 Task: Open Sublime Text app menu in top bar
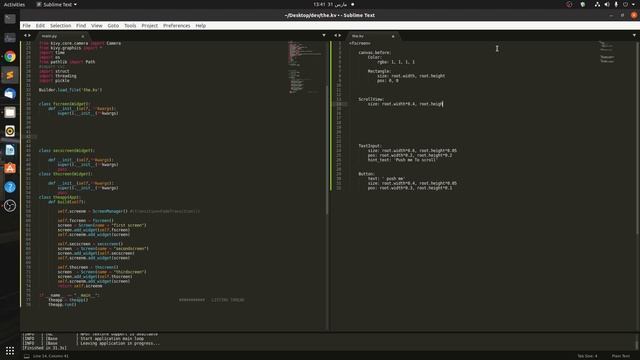click(x=56, y=4)
